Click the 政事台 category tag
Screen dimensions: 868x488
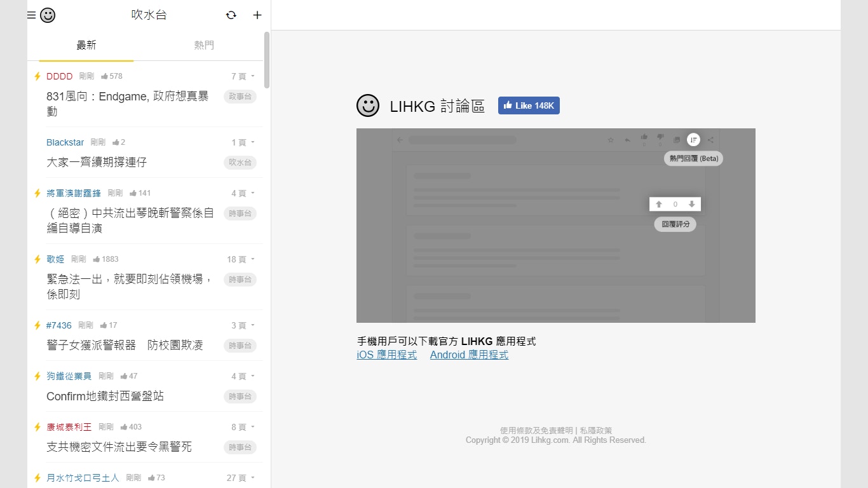240,97
